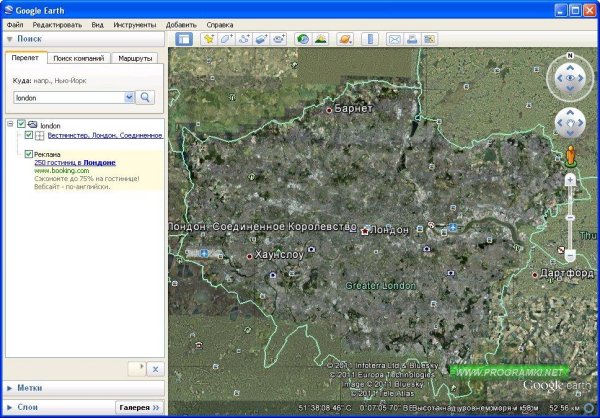The image size is (600, 418).
Task: Click the north N compass marker
Action: (570, 56)
